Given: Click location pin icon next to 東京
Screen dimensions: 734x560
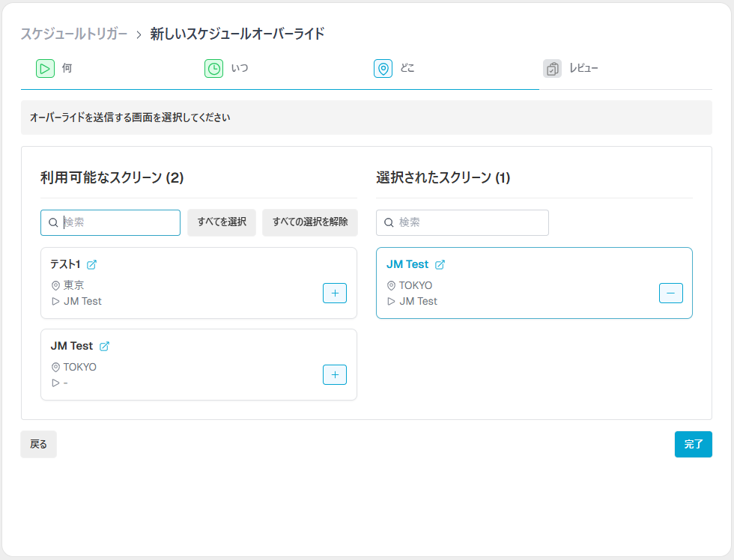Looking at the screenshot, I should (x=55, y=285).
